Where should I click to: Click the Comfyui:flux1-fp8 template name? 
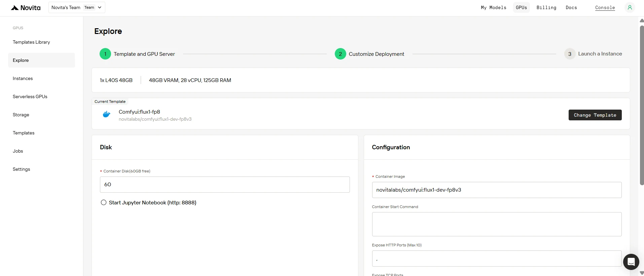(139, 112)
